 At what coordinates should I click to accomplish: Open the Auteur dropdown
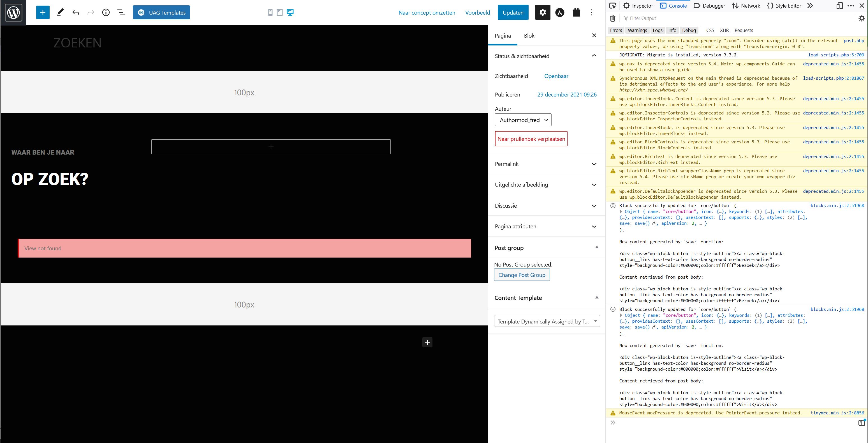(x=523, y=120)
